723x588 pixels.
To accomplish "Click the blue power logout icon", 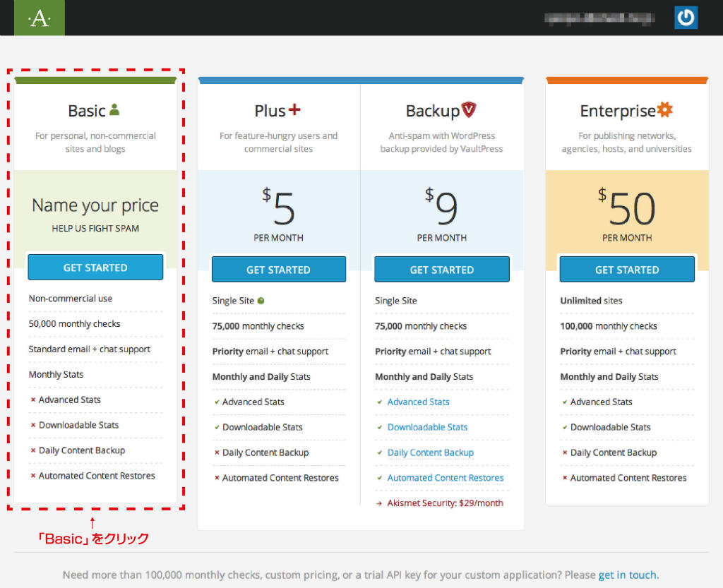I will click(x=686, y=18).
